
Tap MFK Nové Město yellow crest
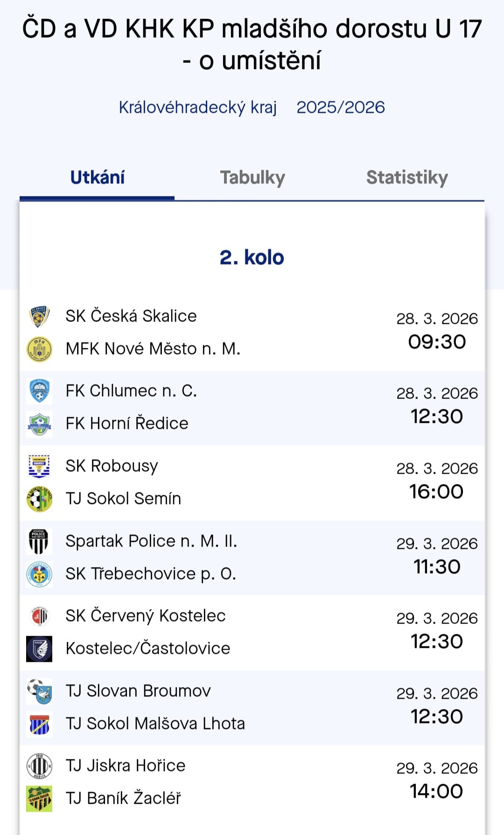(39, 349)
